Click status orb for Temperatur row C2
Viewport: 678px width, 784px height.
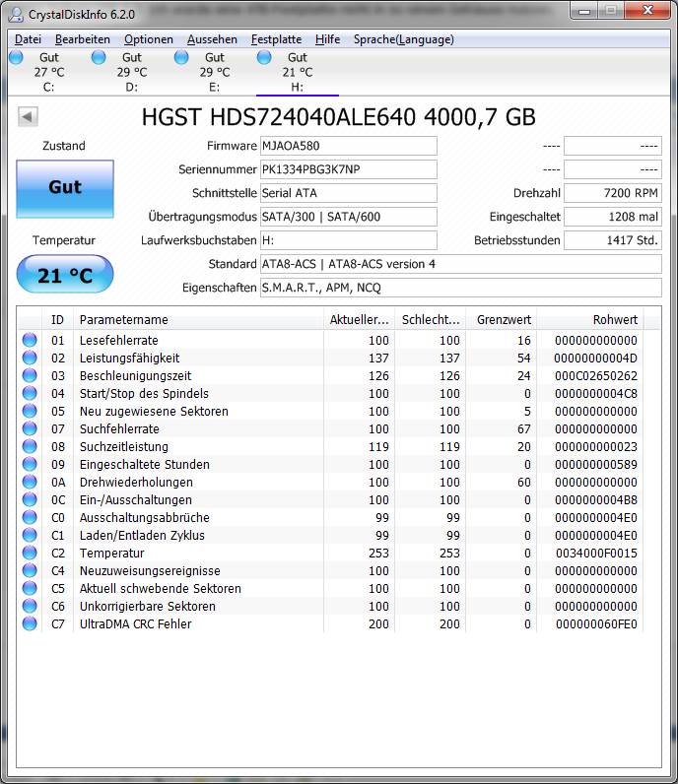pyautogui.click(x=30, y=553)
